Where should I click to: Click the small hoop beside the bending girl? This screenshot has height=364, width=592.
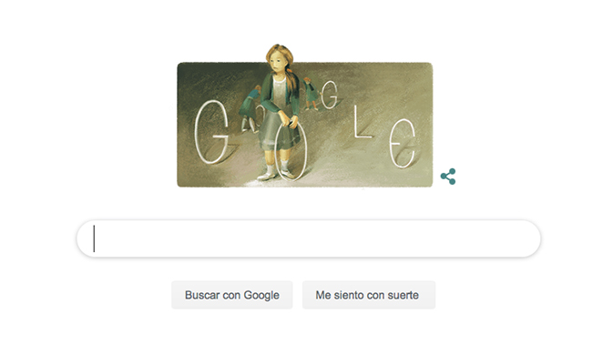pos(261,115)
